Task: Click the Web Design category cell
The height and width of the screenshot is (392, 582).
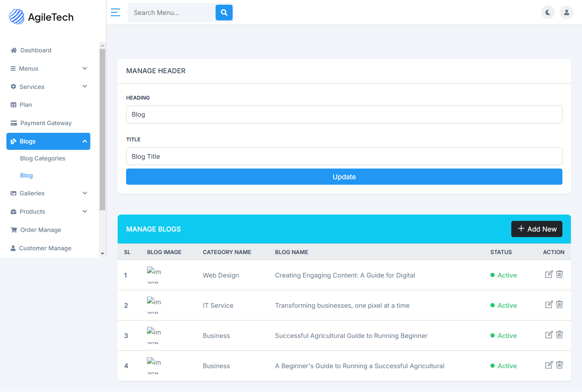Action: tap(221, 275)
